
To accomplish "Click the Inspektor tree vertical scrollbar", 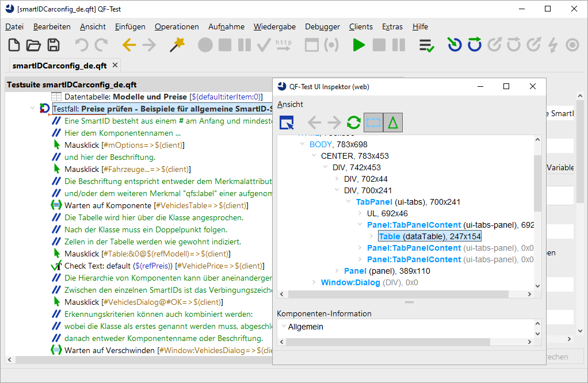I will click(x=537, y=183).
